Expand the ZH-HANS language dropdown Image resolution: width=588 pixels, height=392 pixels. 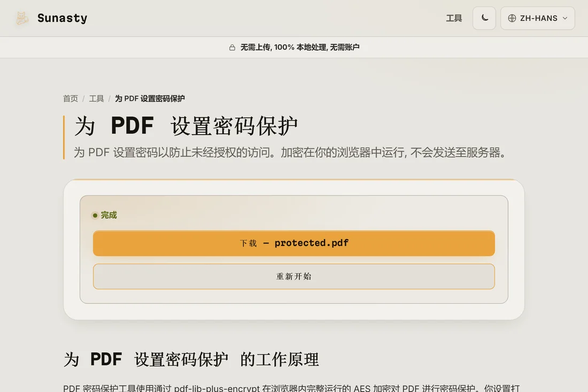(x=537, y=18)
